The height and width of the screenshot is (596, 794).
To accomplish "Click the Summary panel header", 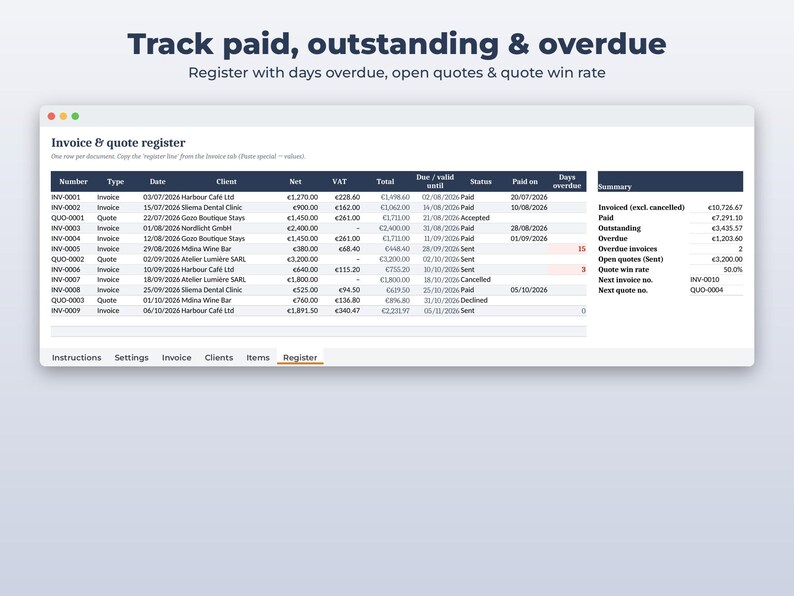I will [670, 181].
